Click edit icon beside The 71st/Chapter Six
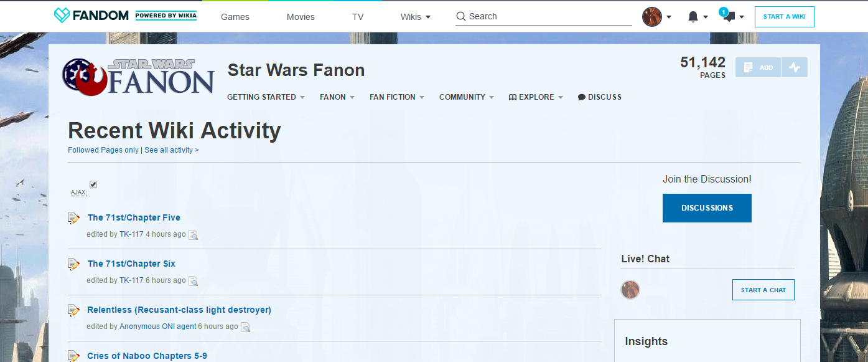The image size is (868, 362). tap(74, 264)
